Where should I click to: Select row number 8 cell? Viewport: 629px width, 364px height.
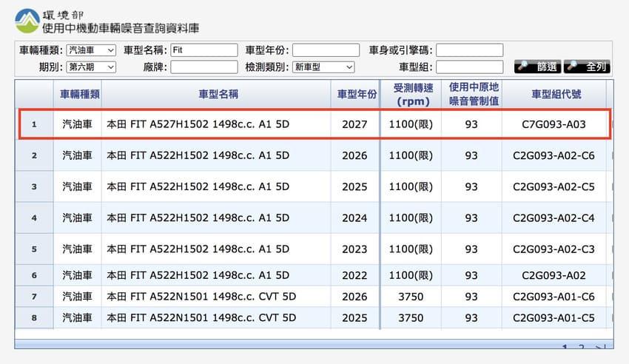[34, 318]
